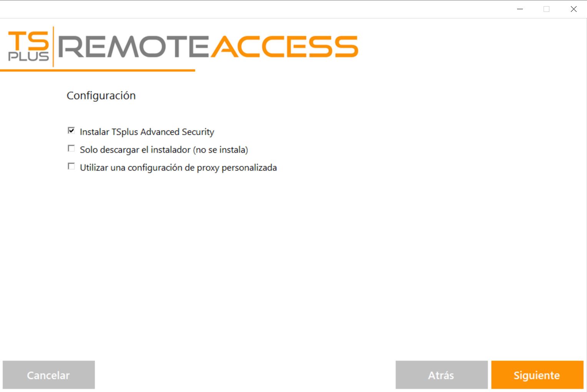Click the maximize window icon
This screenshot has height=392, width=587.
pos(547,9)
